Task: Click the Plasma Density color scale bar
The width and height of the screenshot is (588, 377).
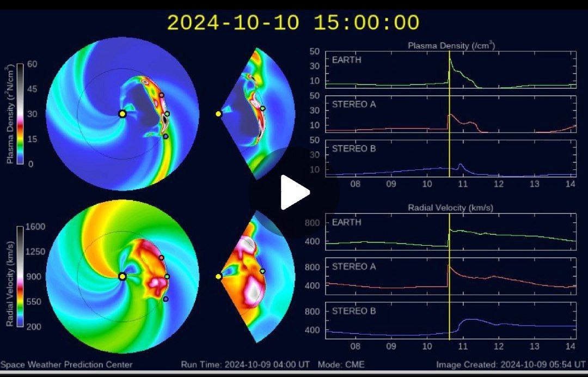Action: (x=20, y=113)
